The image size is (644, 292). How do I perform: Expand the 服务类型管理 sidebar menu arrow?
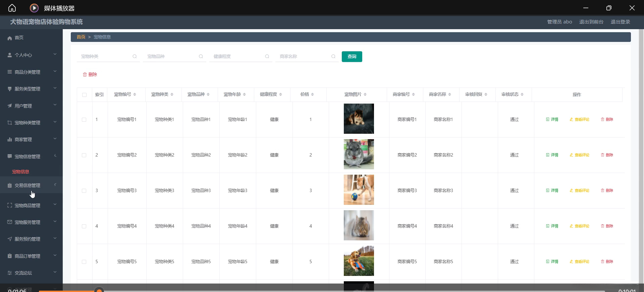click(x=55, y=88)
